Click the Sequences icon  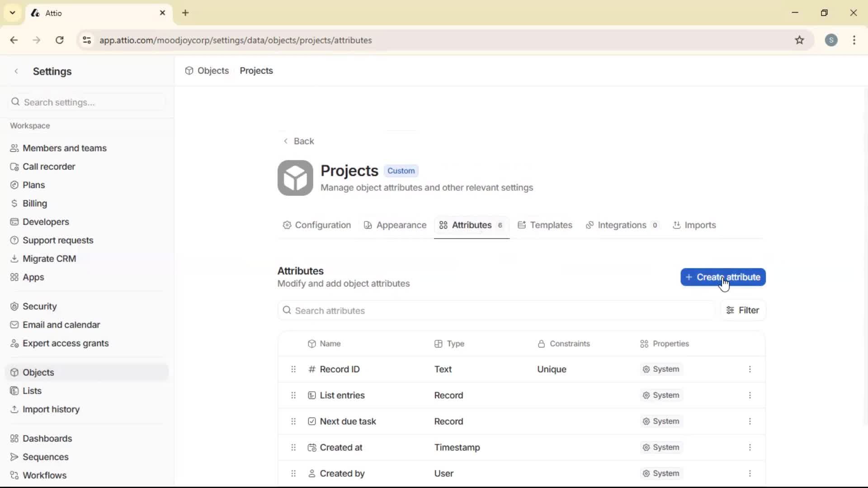point(15,457)
